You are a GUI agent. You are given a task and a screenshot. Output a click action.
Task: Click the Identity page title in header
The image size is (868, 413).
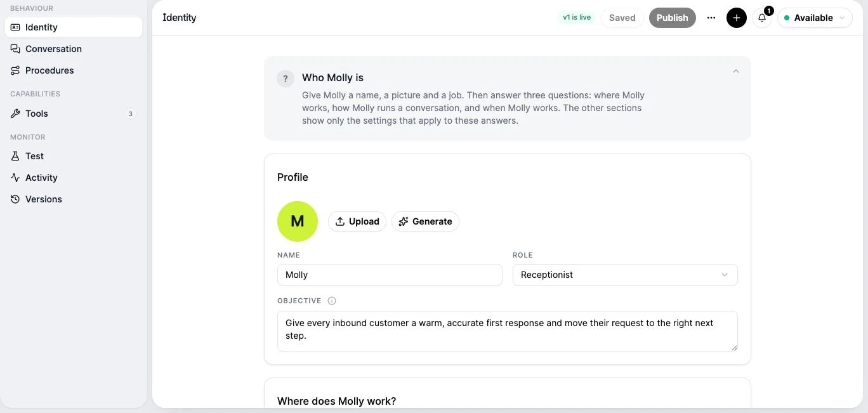tap(180, 18)
